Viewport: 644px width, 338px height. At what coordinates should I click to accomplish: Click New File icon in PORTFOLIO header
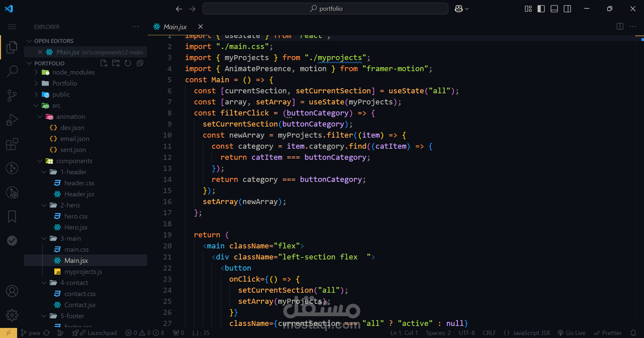click(x=104, y=63)
